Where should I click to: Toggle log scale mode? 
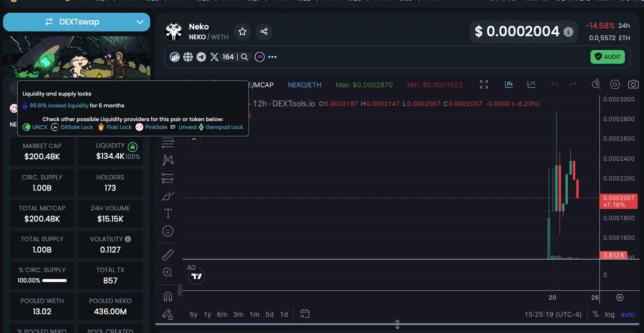click(x=610, y=315)
